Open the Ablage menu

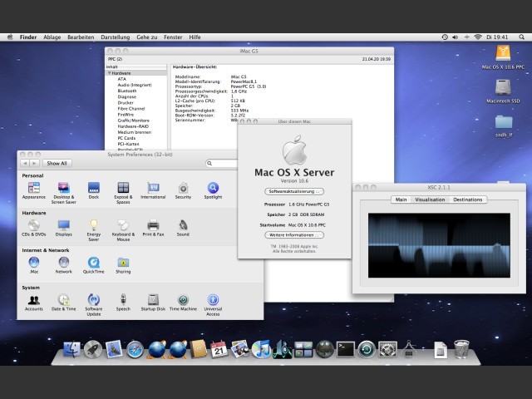[52, 37]
